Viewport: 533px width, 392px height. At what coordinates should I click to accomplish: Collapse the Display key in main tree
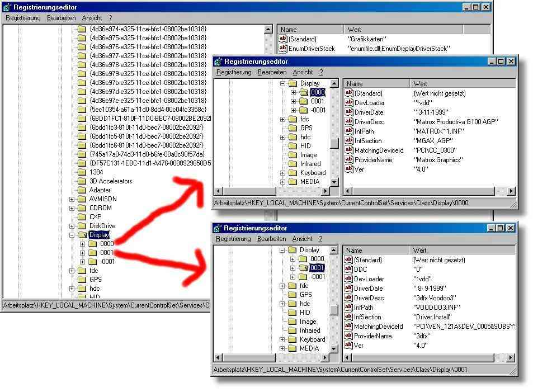[72, 235]
